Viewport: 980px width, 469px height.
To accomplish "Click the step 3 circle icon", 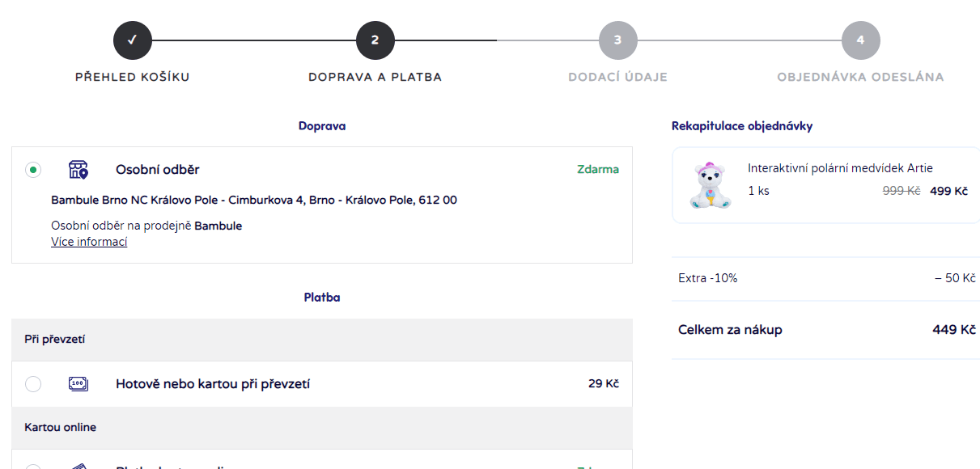I will (618, 40).
